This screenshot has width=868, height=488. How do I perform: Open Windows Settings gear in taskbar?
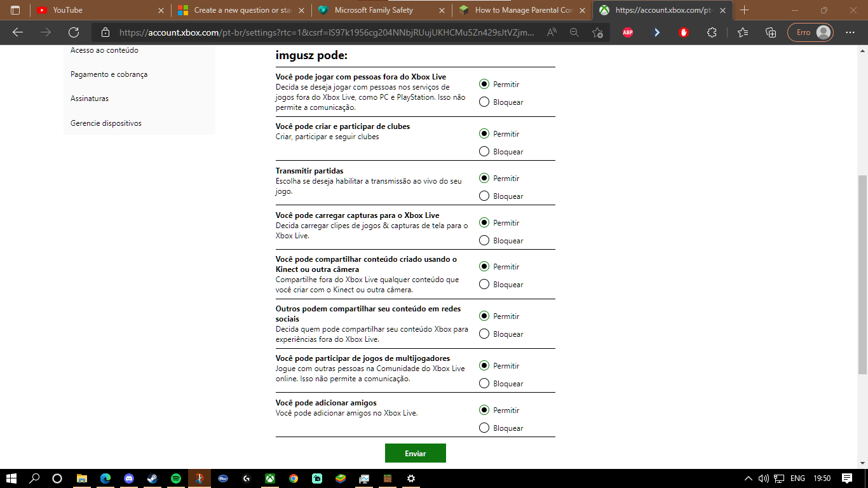click(411, 478)
